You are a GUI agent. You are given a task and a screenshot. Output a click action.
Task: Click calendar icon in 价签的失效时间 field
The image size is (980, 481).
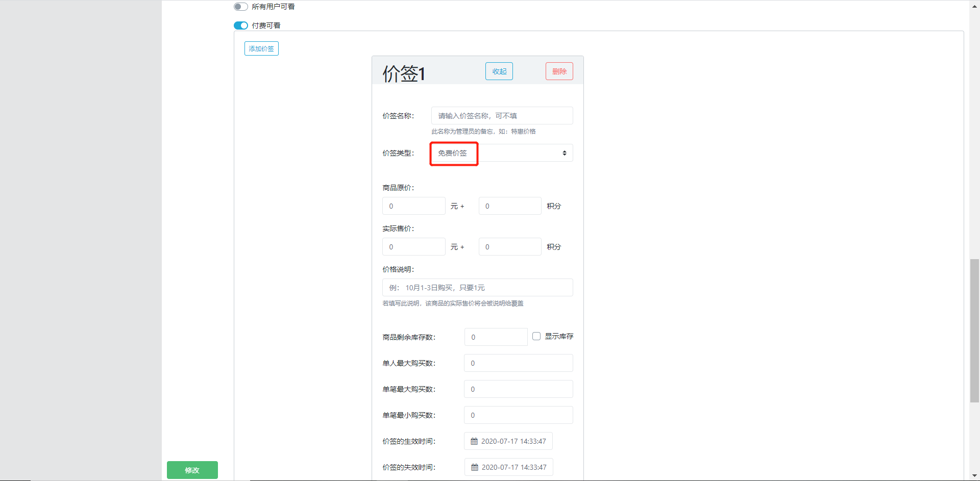click(475, 467)
